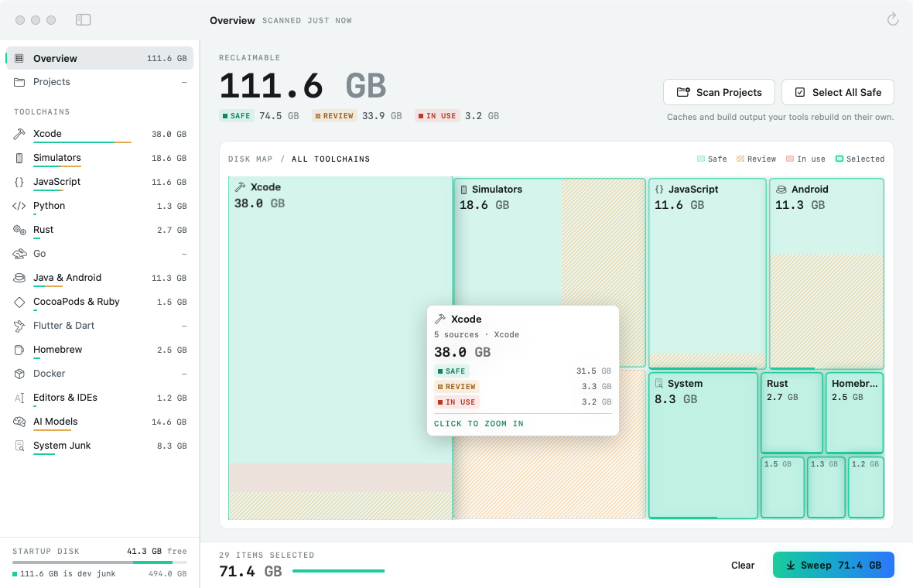Select Python toolchain in sidebar
The image size is (913, 588).
(100, 206)
